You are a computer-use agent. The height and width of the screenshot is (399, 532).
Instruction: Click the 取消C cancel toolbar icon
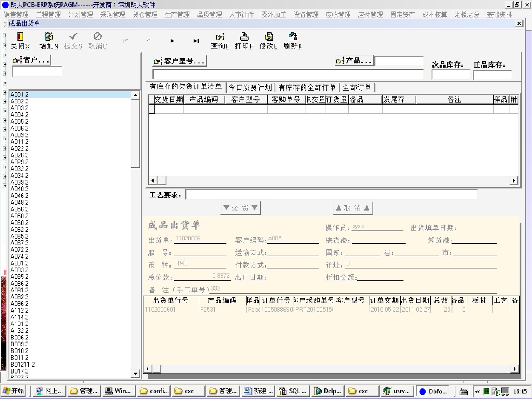(97, 41)
